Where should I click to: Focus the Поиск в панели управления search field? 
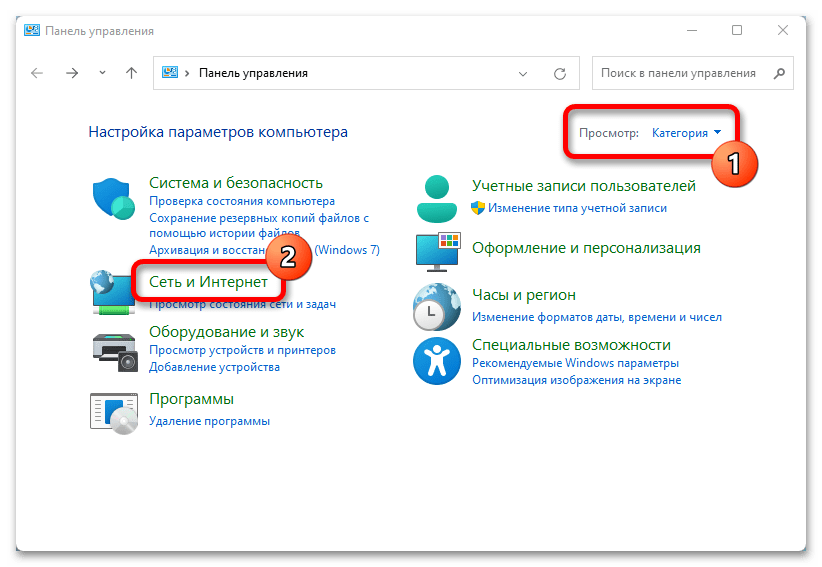tap(693, 73)
